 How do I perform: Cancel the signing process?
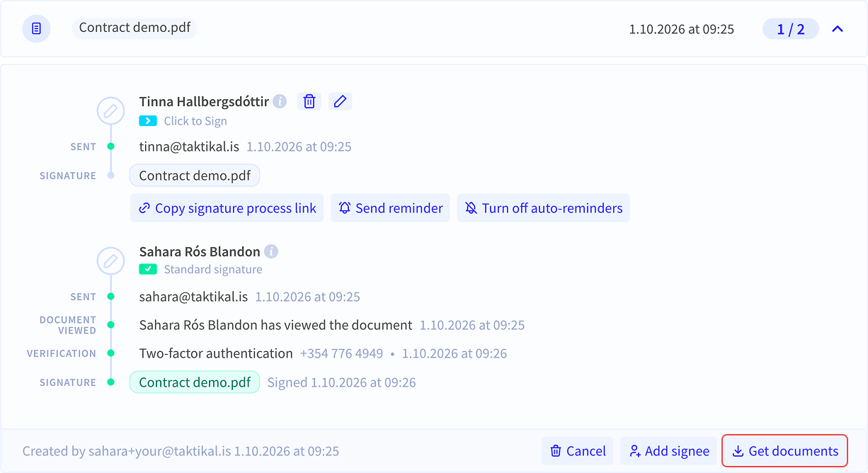578,451
